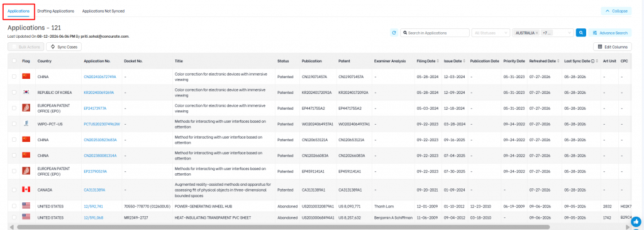Select the checkbox for CA3131389A row
644x230 pixels.
pyautogui.click(x=14, y=190)
